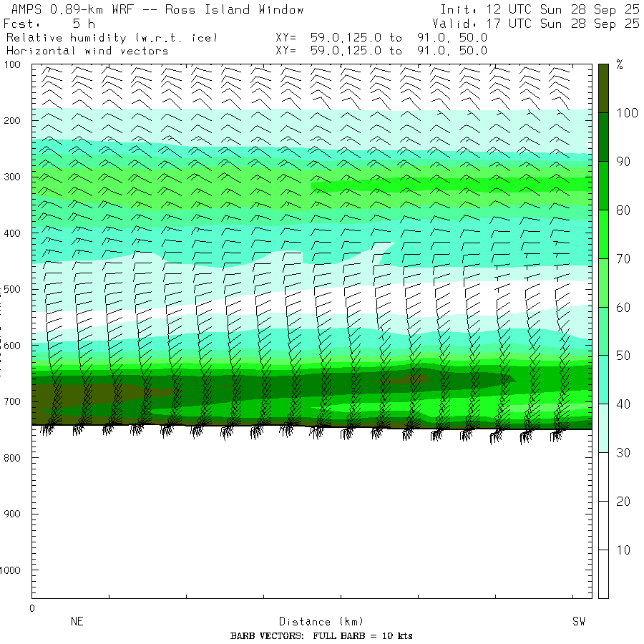Click the "Distance (km)" axis title
This screenshot has width=644, height=644.
(x=321, y=621)
